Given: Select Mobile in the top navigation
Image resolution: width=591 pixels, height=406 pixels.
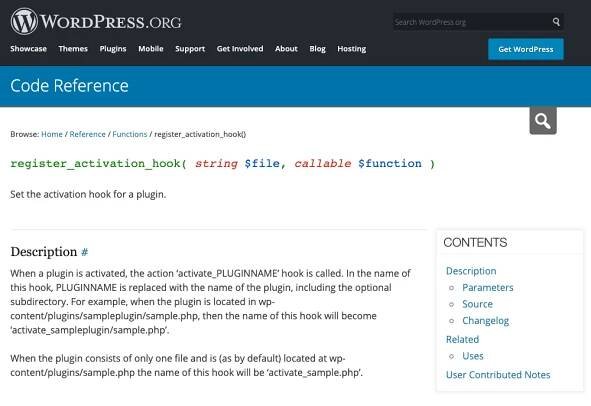Looking at the screenshot, I should [x=151, y=49].
